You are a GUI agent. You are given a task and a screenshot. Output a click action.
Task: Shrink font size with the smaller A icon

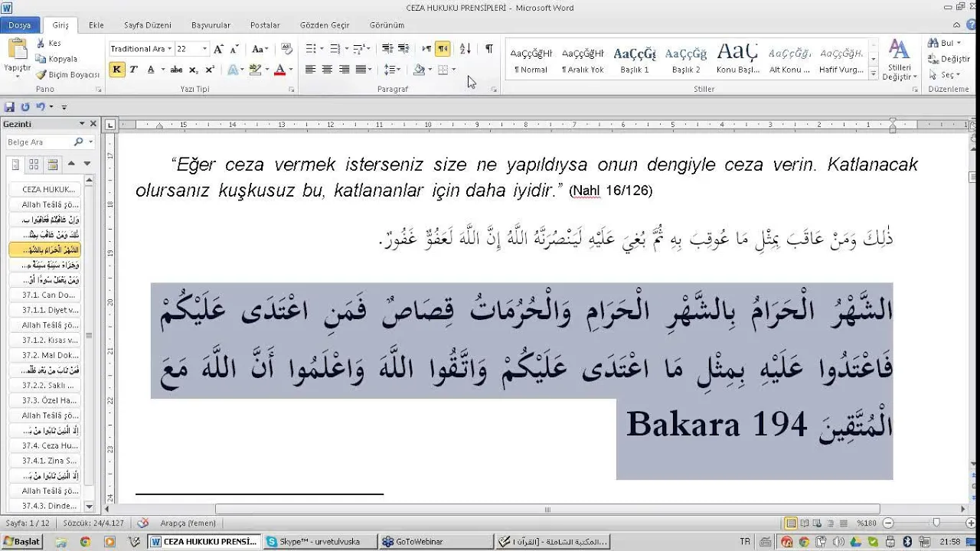pyautogui.click(x=235, y=49)
